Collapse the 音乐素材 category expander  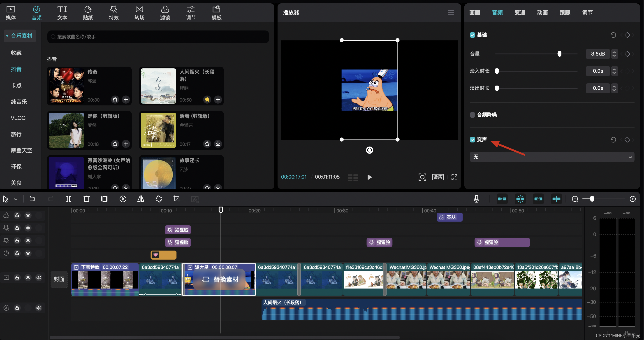coord(7,36)
